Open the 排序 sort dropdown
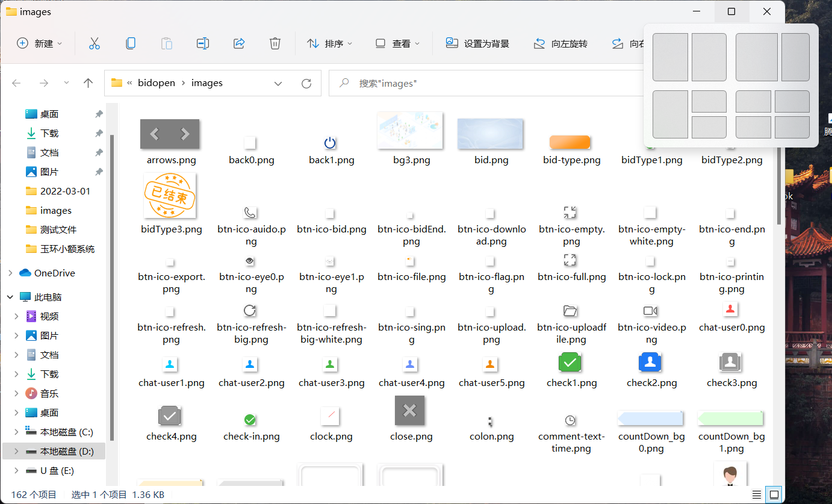This screenshot has height=504, width=832. coord(330,43)
